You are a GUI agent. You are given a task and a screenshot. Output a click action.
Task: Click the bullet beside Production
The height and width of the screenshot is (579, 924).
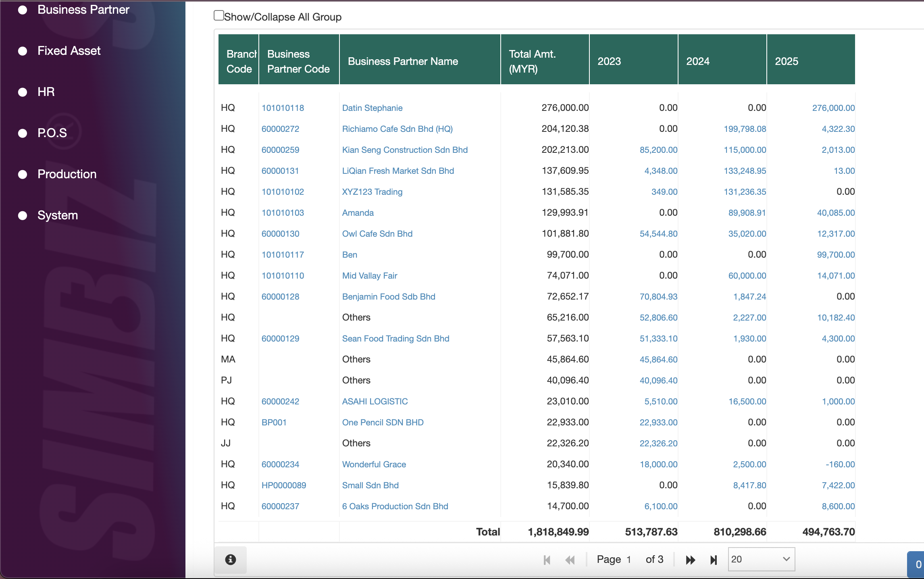[x=23, y=175]
